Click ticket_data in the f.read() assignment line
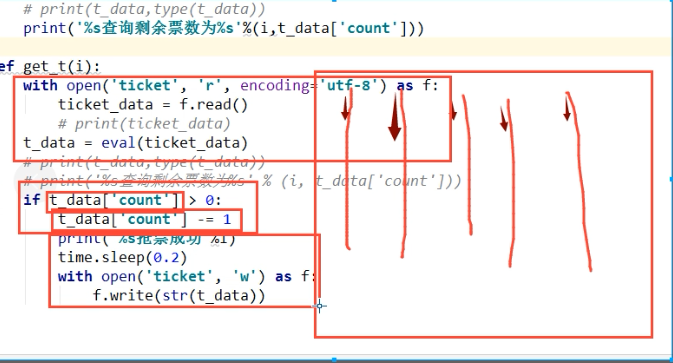The height and width of the screenshot is (363, 673). click(x=106, y=104)
